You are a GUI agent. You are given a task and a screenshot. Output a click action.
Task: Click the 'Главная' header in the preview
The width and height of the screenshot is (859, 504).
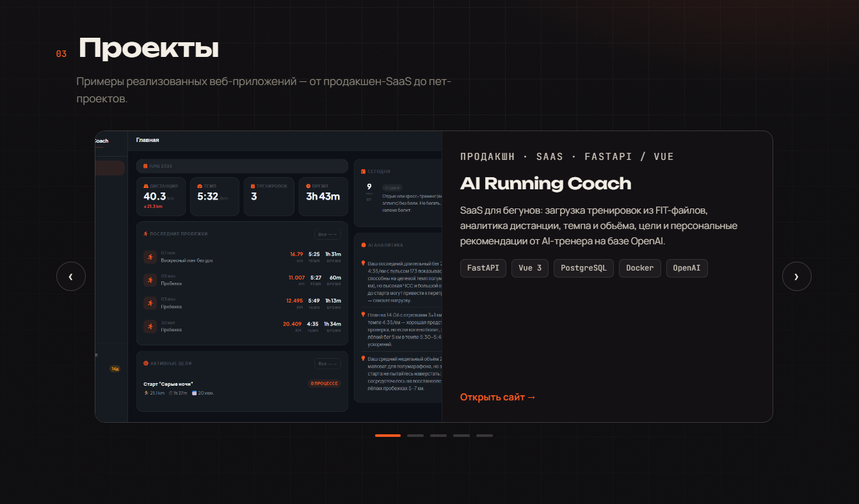[x=148, y=140]
